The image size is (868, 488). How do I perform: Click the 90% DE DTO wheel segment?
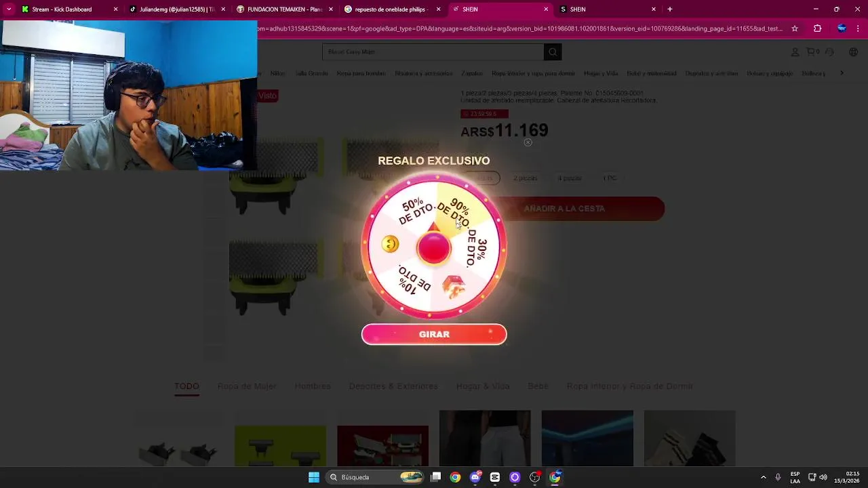point(458,211)
